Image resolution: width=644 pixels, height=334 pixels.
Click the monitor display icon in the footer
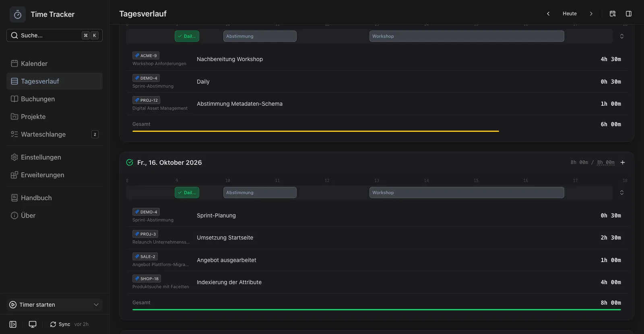click(x=33, y=324)
